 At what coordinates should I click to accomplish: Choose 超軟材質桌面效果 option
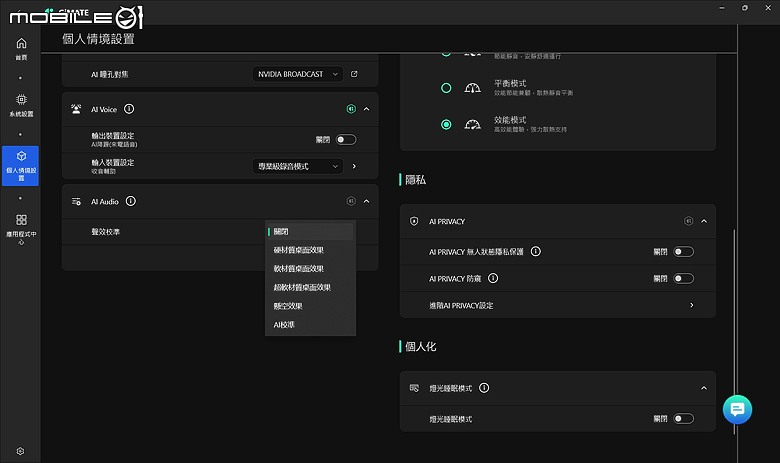310,287
